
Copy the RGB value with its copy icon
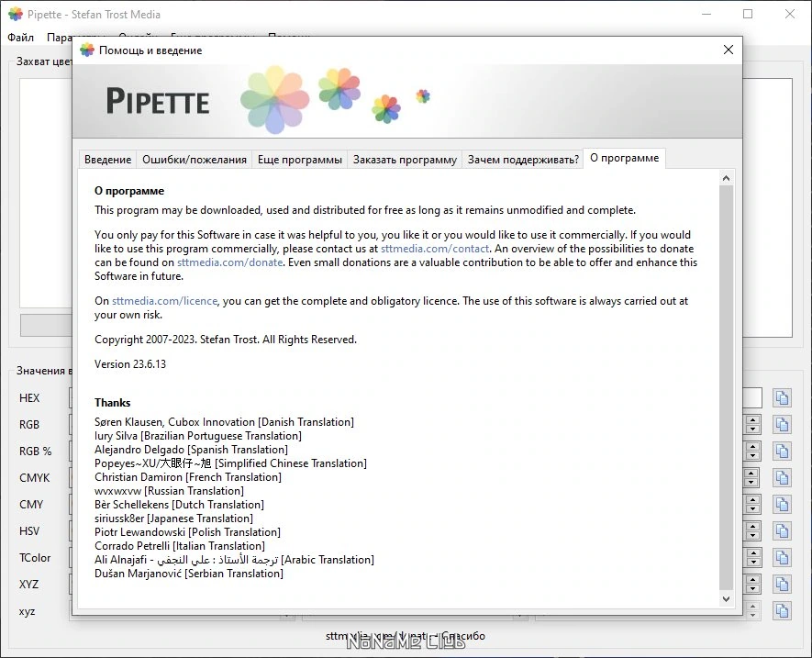pos(782,424)
